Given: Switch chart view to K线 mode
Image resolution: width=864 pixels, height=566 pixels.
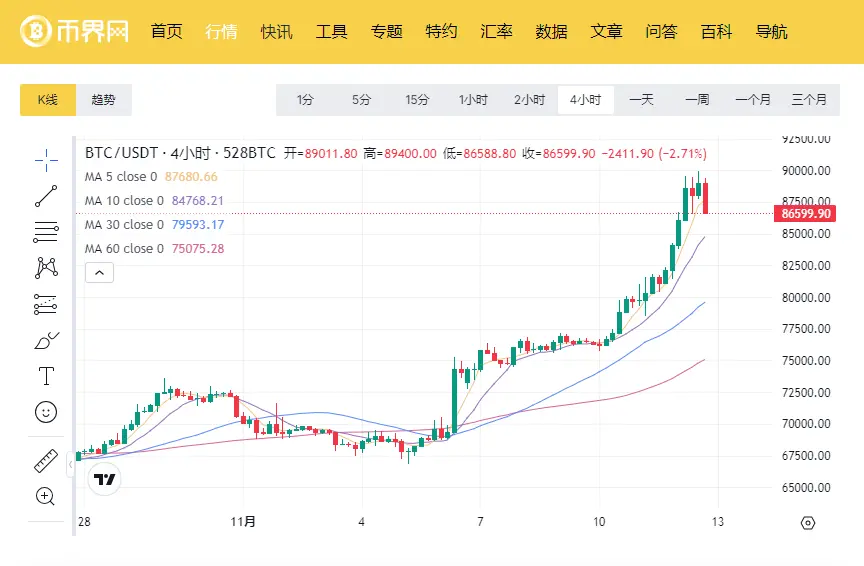Looking at the screenshot, I should (x=48, y=100).
